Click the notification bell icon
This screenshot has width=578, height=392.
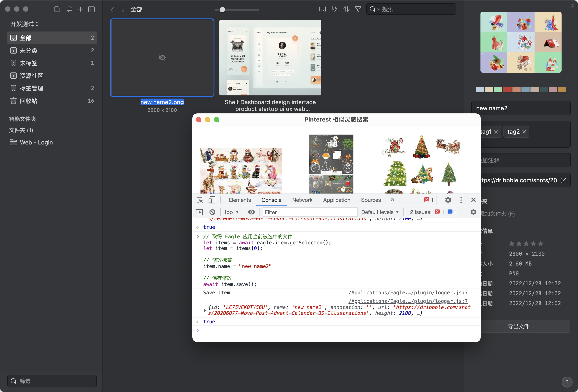pos(57,9)
